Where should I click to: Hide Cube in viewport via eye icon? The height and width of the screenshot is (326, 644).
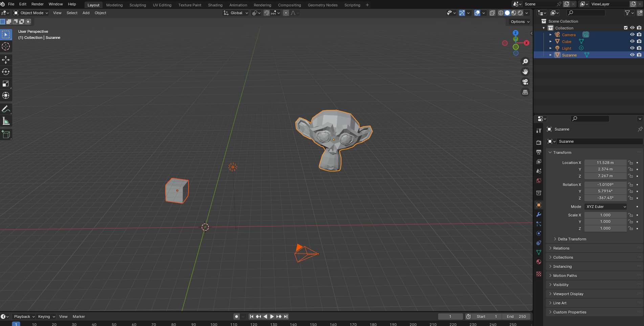[632, 41]
